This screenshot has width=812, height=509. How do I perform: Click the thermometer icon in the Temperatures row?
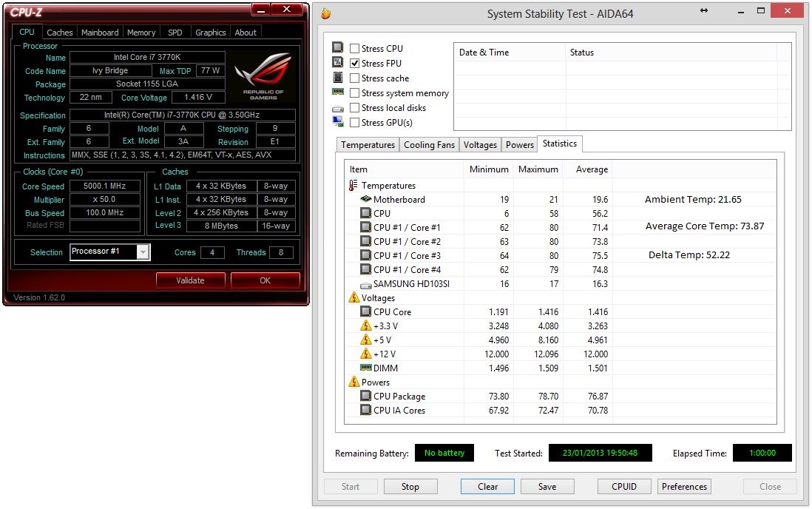click(x=353, y=185)
